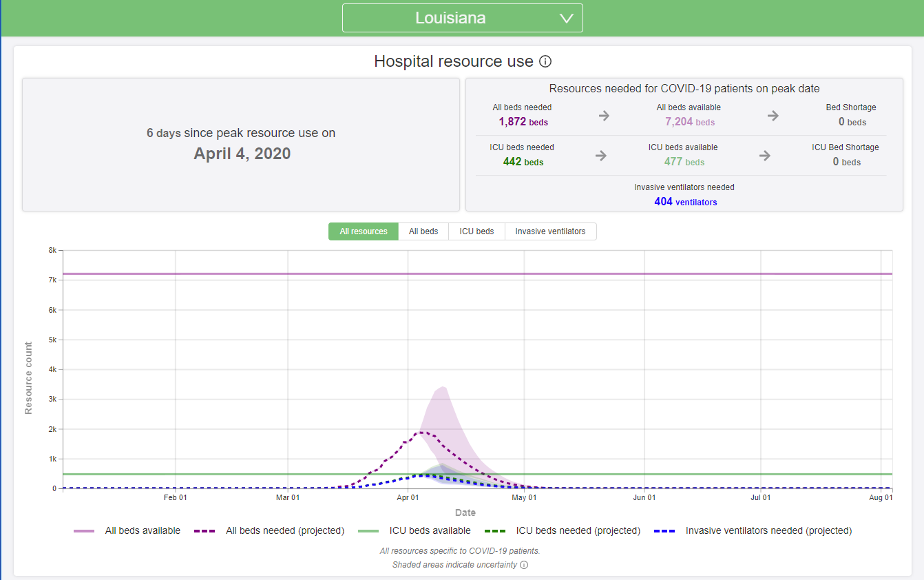This screenshot has width=924, height=580.
Task: Toggle Invasive ventilators needed (projected) legend item
Action: click(x=753, y=531)
